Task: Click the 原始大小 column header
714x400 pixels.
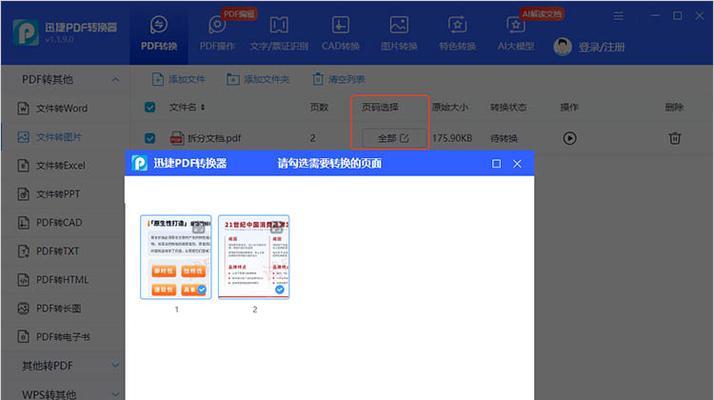Action: (450, 107)
